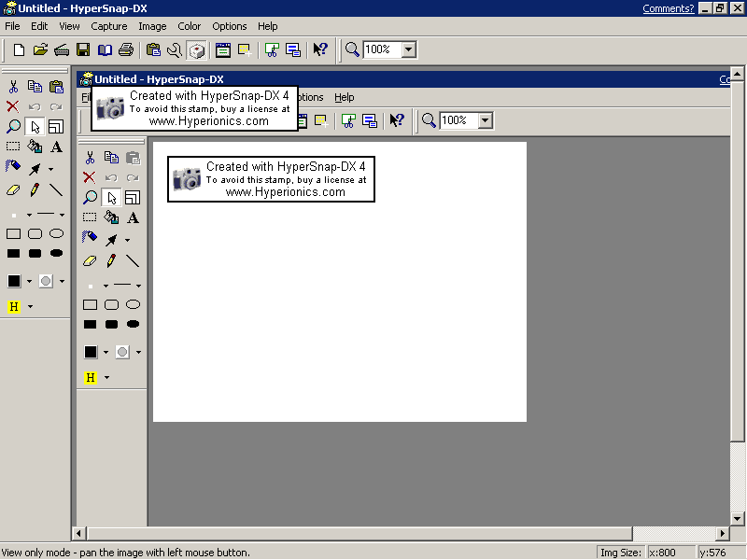
Task: Open the Capture menu in the top menu bar
Action: pos(109,26)
